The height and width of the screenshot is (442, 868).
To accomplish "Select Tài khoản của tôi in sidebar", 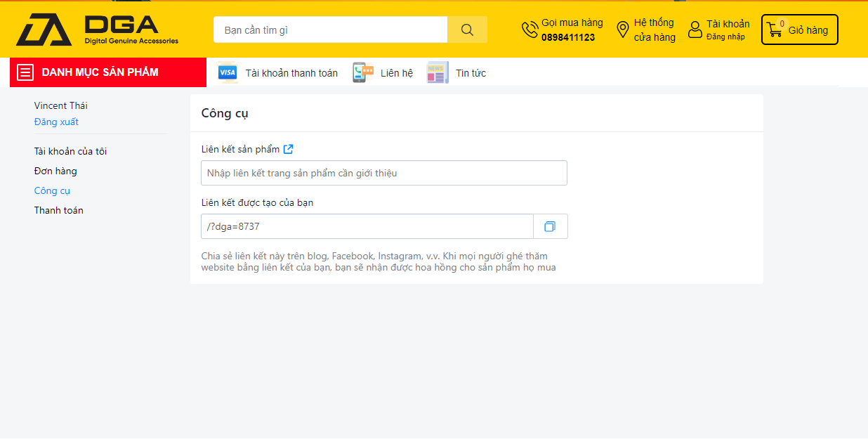I will pos(70,151).
